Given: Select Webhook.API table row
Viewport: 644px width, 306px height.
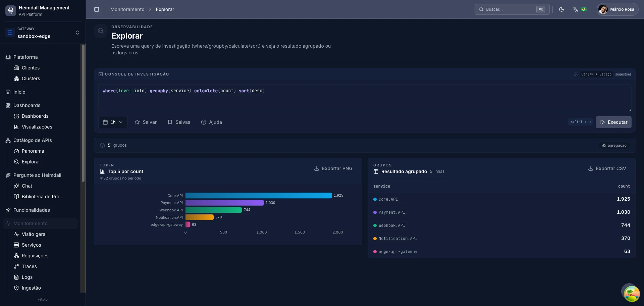Looking at the screenshot, I should [x=502, y=225].
